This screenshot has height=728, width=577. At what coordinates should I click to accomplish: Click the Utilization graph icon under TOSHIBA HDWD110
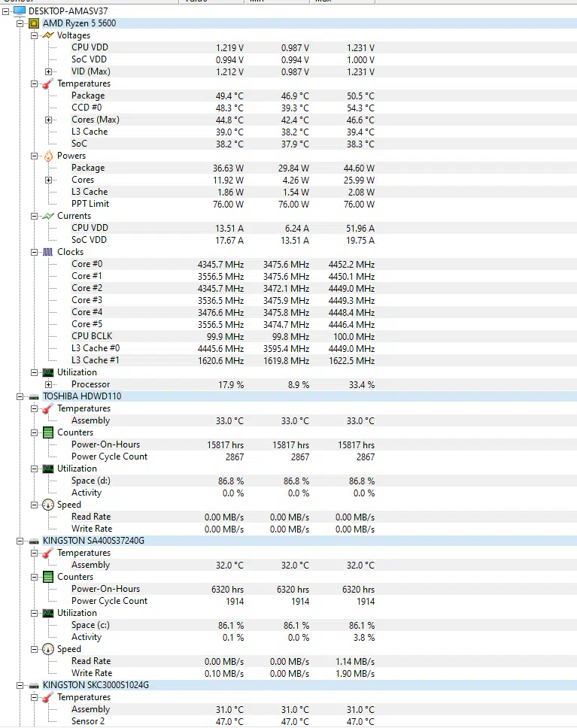[x=48, y=469]
